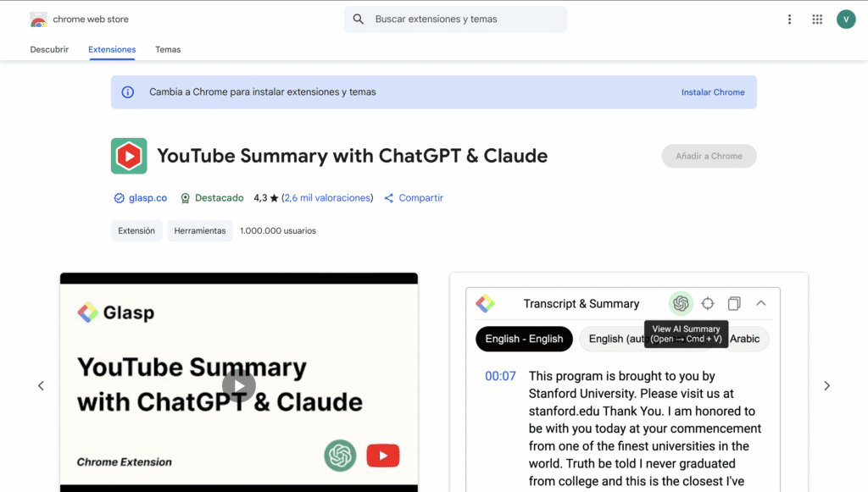Click the View AI Summary ChatGPT icon
The height and width of the screenshot is (492, 868).
pyautogui.click(x=681, y=303)
